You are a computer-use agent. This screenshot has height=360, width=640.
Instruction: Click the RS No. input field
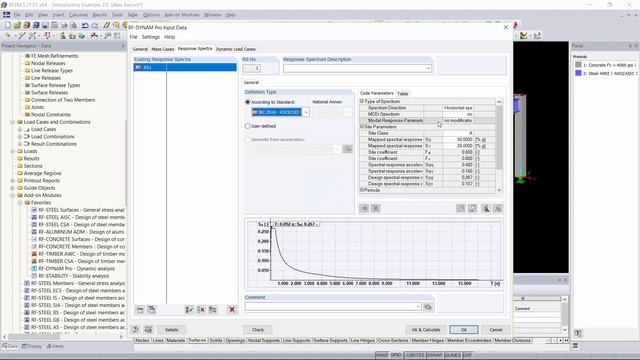tap(251, 69)
